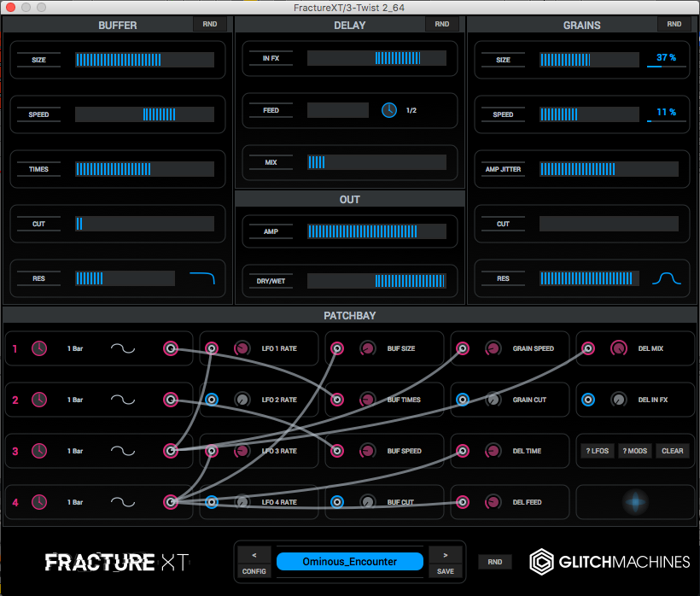Click the global RND button near presets
Viewport: 700px width, 596px height.
coord(494,562)
